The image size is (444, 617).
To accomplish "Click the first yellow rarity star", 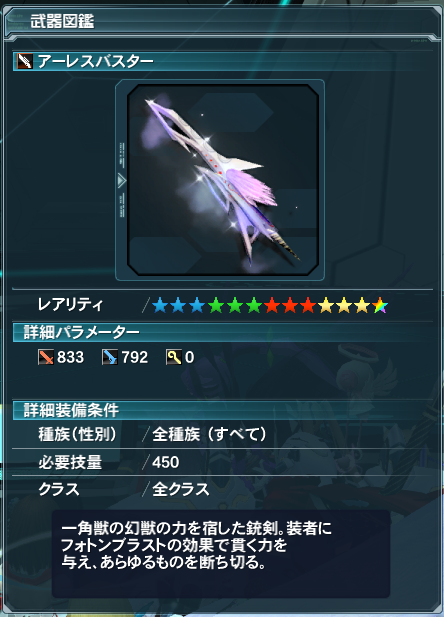I will point(326,305).
